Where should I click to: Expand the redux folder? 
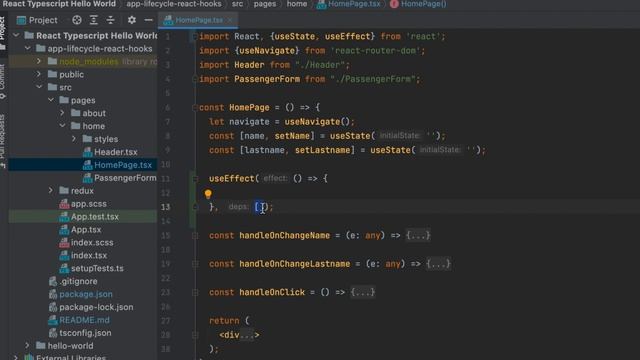(51, 191)
